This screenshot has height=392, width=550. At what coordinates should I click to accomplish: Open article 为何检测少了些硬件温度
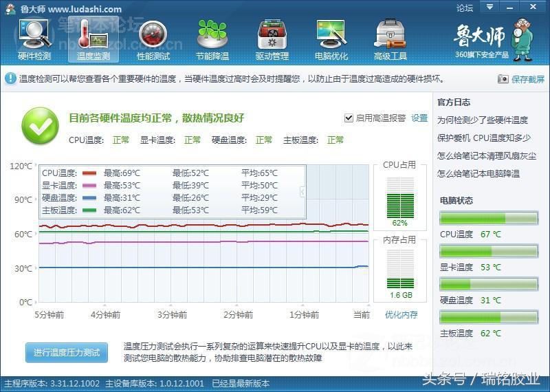click(x=483, y=120)
